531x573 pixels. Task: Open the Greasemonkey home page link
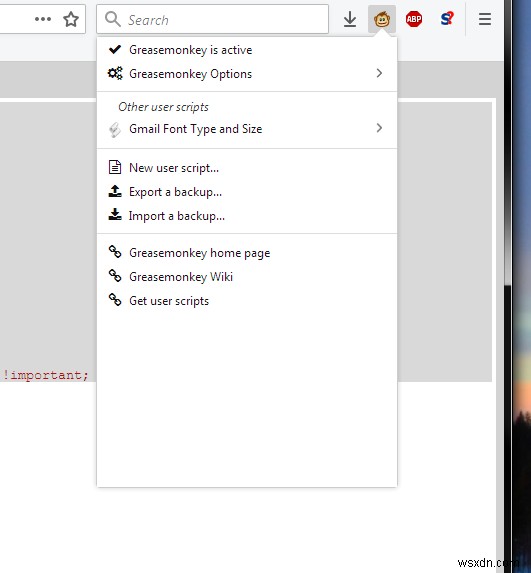(247, 253)
